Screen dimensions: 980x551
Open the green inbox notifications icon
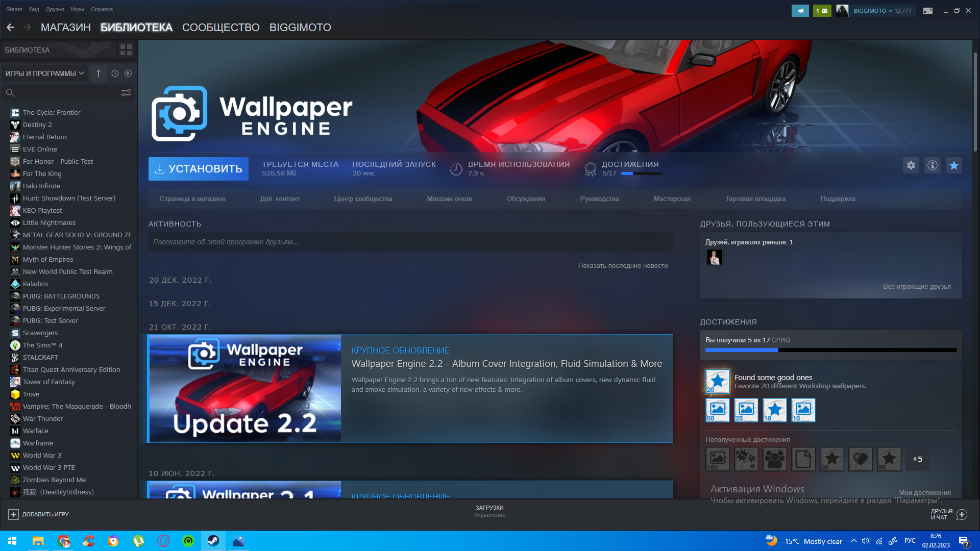pyautogui.click(x=822, y=10)
